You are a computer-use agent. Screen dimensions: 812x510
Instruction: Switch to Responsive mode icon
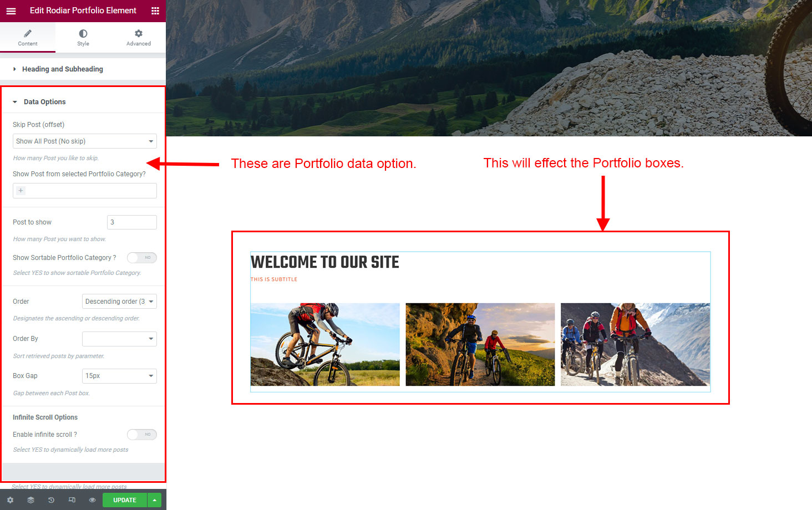[x=72, y=500]
